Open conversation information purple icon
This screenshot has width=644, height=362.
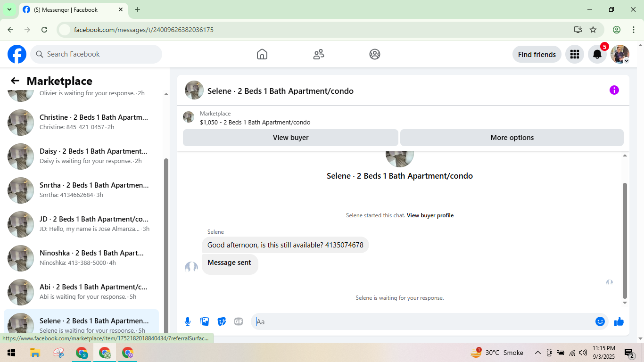pyautogui.click(x=614, y=90)
